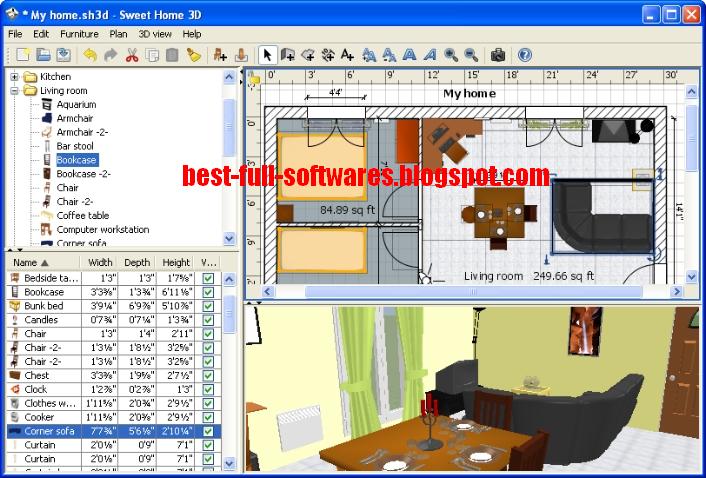The height and width of the screenshot is (478, 706).
Task: Toggle visible checkbox for Cooker
Action: tap(208, 417)
